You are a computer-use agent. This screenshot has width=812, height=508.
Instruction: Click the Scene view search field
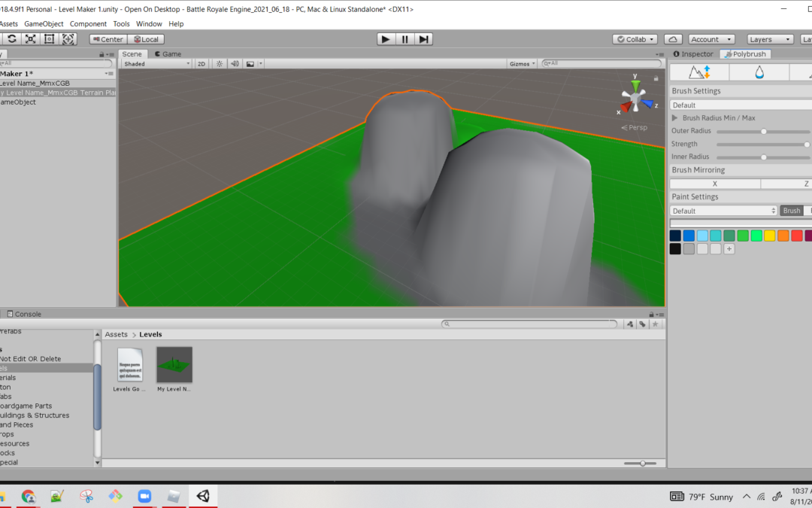(x=601, y=63)
